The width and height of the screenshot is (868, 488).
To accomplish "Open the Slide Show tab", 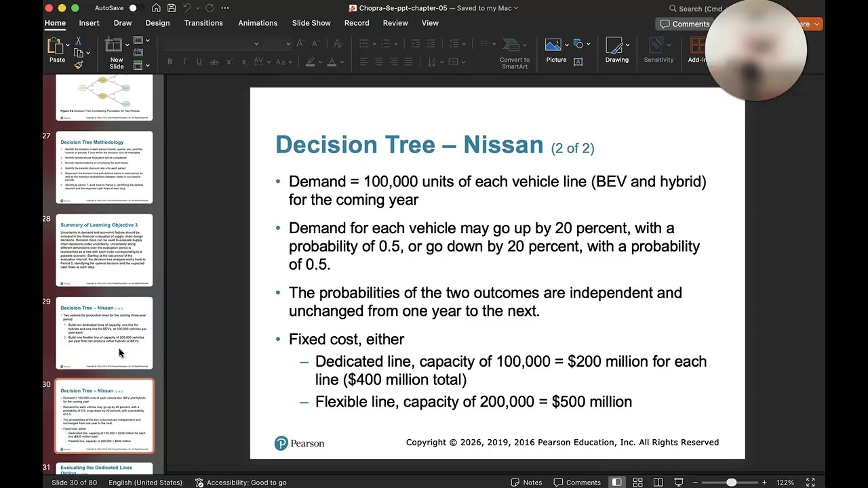I will tap(311, 23).
